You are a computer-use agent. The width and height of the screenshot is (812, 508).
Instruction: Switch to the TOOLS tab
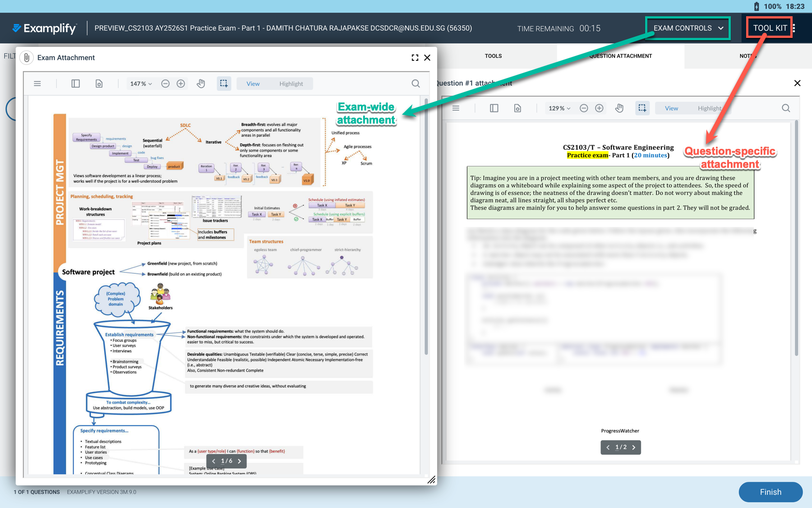(x=493, y=56)
